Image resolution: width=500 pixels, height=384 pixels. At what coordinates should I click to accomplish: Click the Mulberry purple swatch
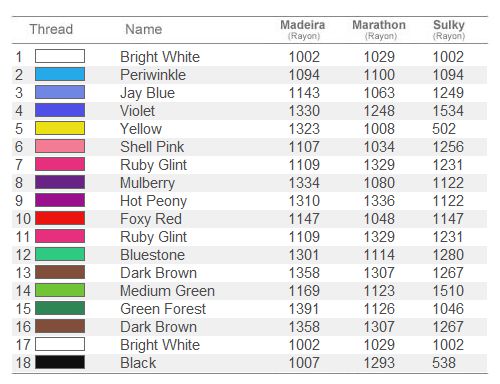click(60, 182)
